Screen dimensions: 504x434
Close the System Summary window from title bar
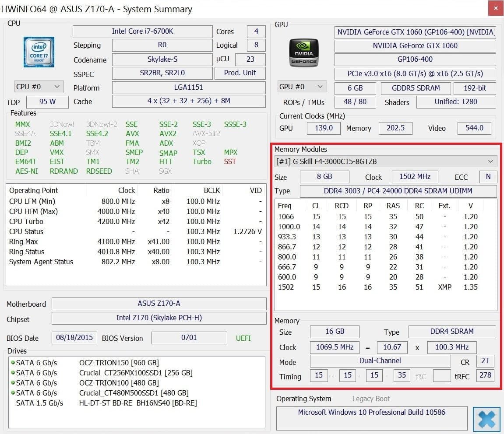pos(495,8)
